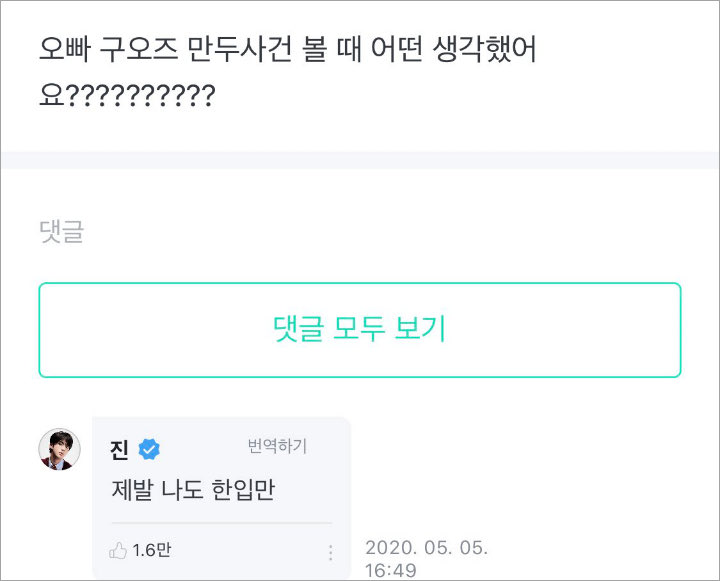This screenshot has height=581, width=720.
Task: Open the three-dot more options menu
Action: (x=330, y=552)
